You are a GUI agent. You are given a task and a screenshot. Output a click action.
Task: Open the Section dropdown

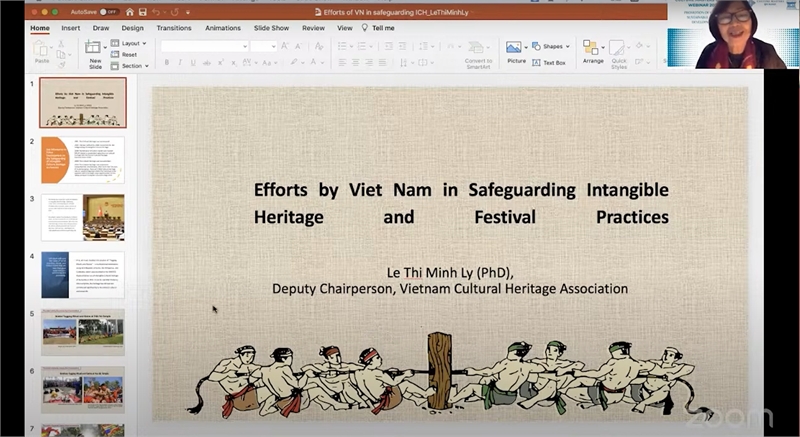click(x=130, y=66)
